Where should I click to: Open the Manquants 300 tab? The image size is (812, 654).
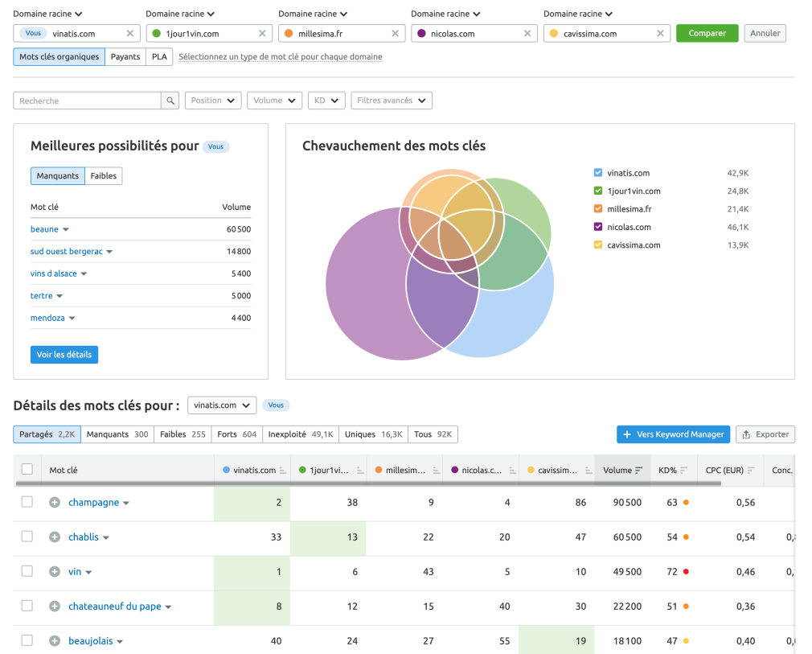117,434
